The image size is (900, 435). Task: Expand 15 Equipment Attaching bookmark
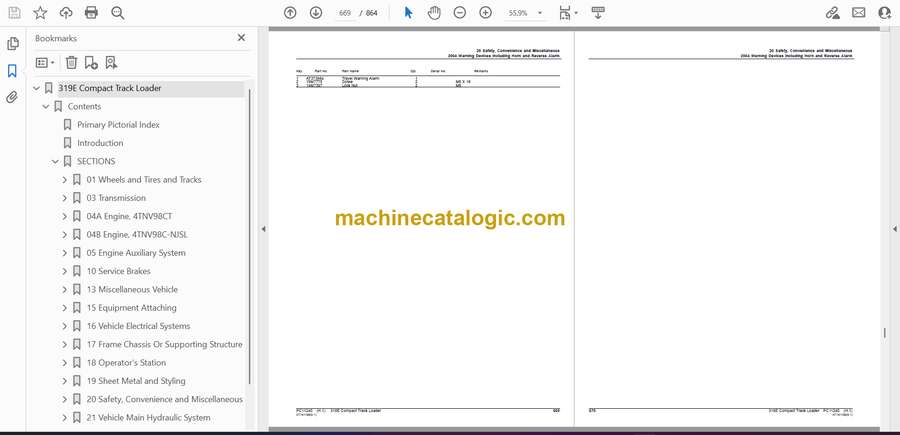[x=64, y=308]
